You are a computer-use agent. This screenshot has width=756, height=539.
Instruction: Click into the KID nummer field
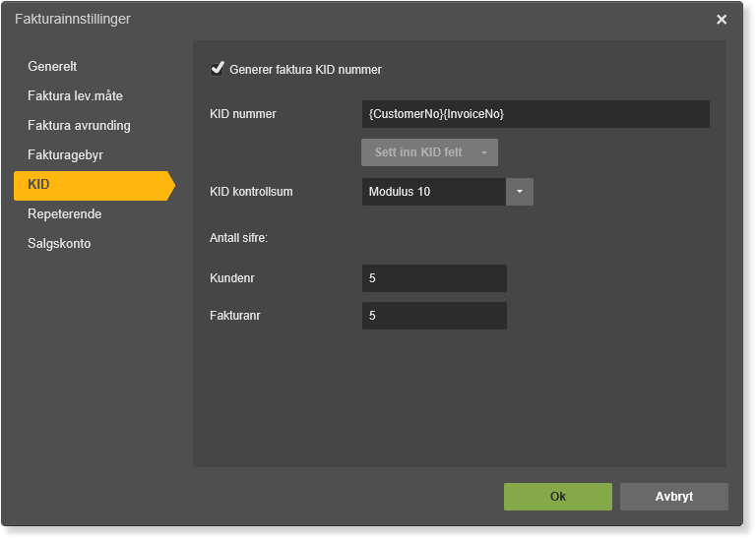click(535, 114)
